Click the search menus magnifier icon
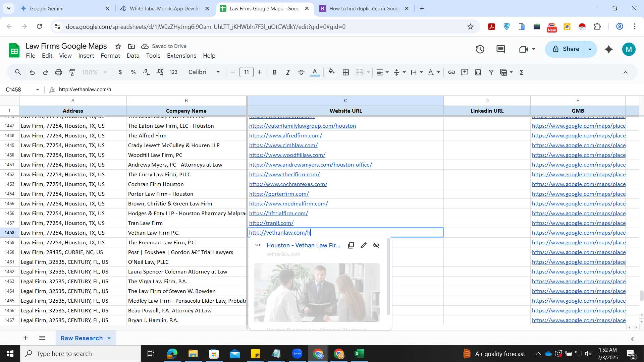644x362 pixels. pos(18,72)
